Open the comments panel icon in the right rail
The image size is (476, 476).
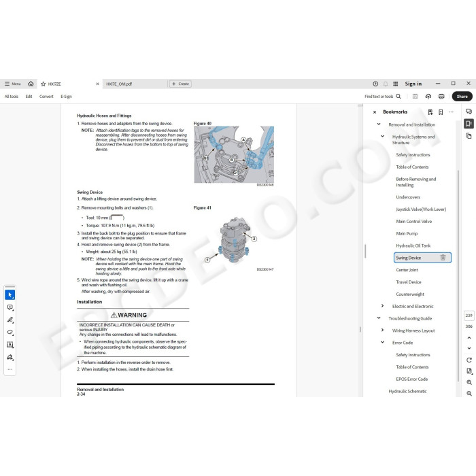pyautogui.click(x=469, y=112)
